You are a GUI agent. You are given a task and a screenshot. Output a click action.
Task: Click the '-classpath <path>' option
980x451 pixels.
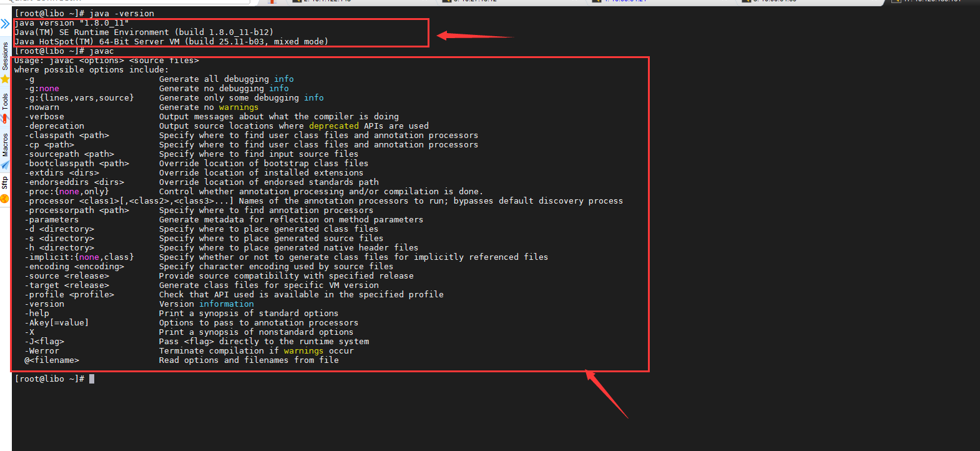point(67,136)
